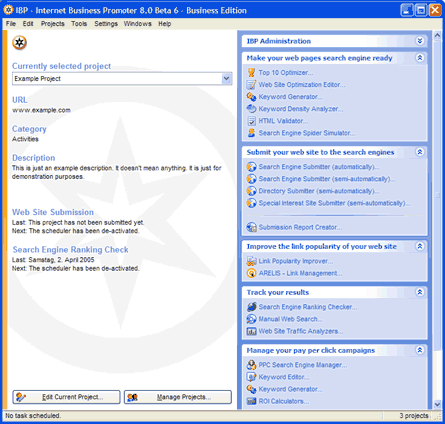Open the HTML Validator link
Viewport: 445px width, 424px height.
[283, 121]
